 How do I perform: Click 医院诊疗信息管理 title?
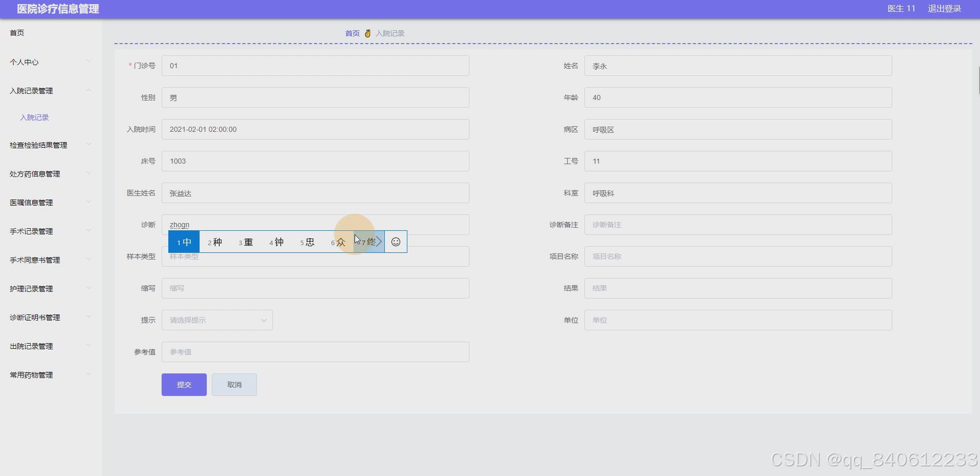[58, 9]
